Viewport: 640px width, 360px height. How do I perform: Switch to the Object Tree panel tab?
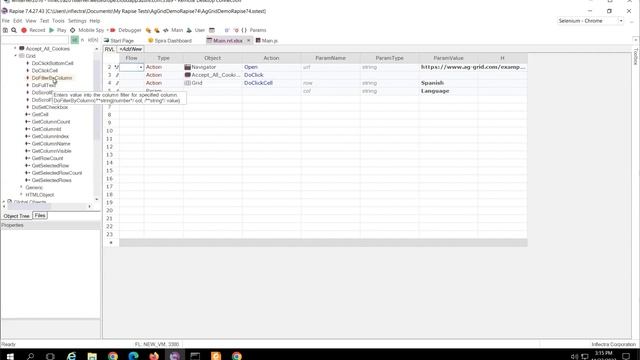16,216
